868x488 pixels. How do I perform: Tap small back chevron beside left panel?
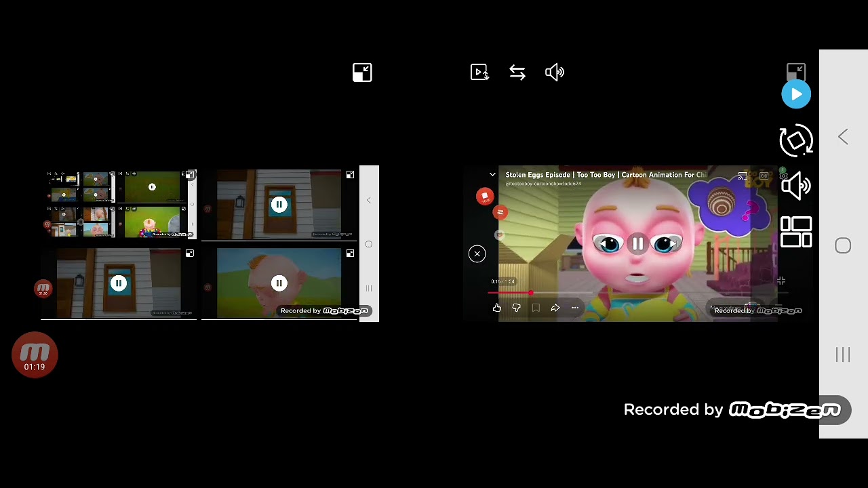point(369,200)
